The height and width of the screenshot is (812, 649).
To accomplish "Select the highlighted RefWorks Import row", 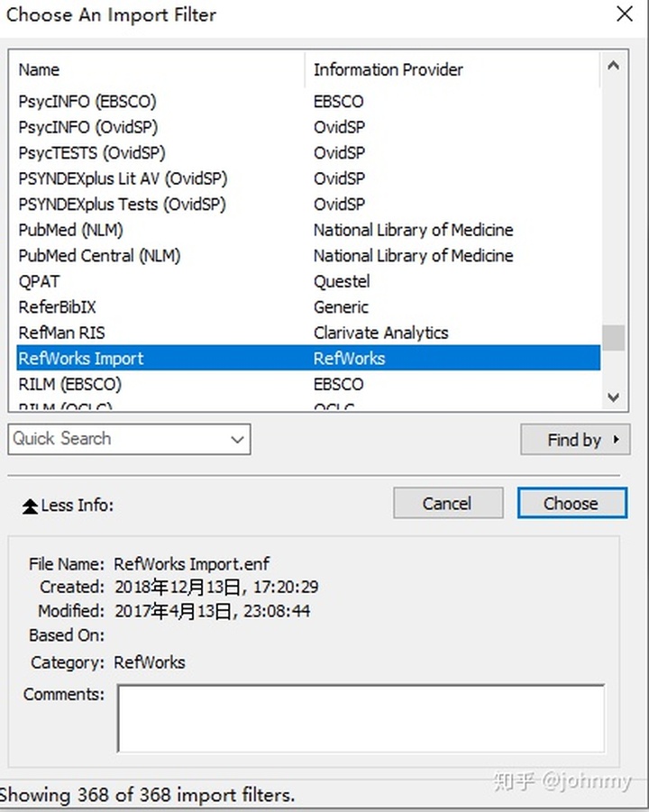I will 308,359.
